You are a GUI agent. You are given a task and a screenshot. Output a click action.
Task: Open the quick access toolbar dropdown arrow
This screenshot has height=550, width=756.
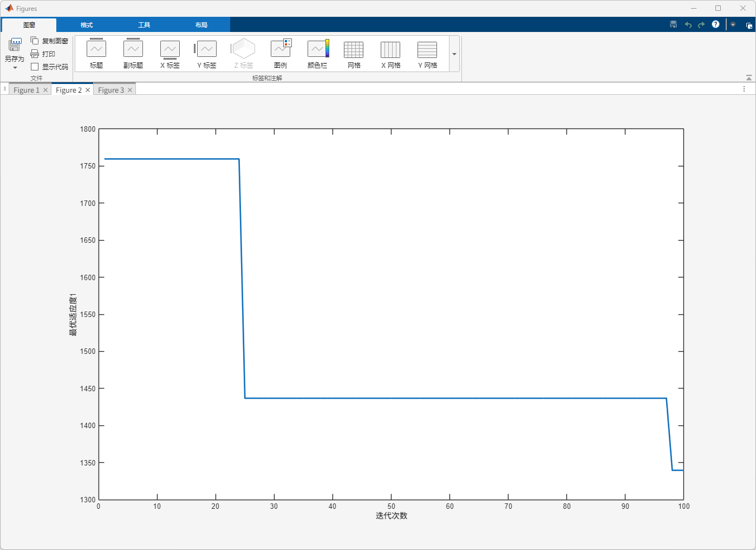(x=733, y=24)
